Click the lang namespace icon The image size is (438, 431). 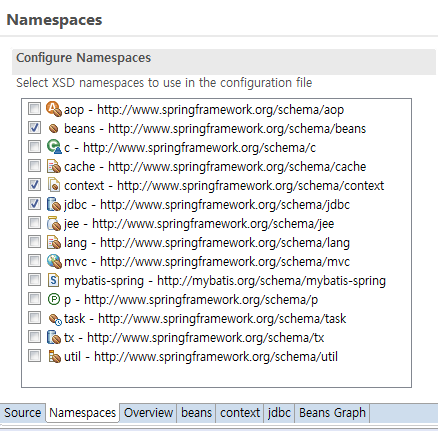(54, 242)
